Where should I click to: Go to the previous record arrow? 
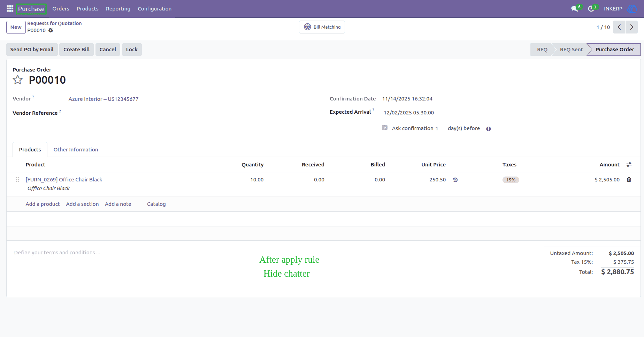(619, 27)
